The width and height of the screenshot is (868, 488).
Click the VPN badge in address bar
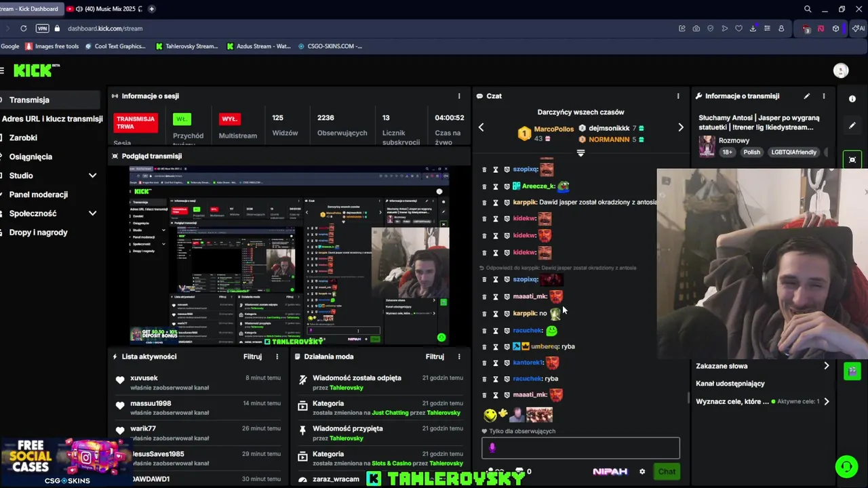(43, 28)
